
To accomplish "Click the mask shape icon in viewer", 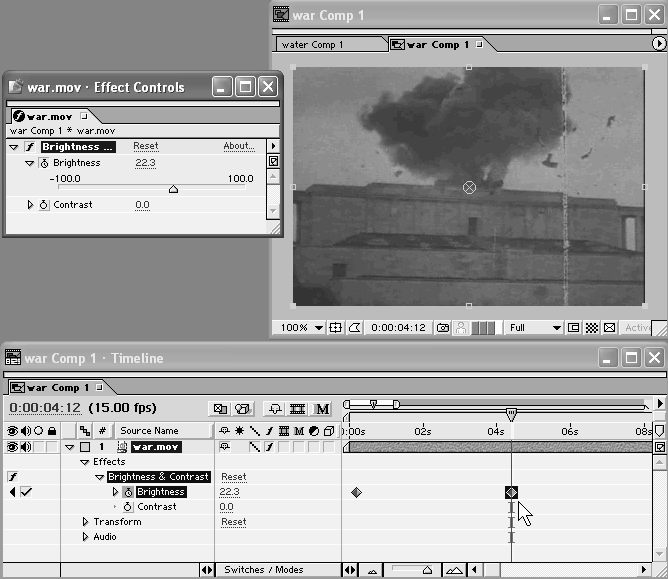I will pyautogui.click(x=354, y=327).
